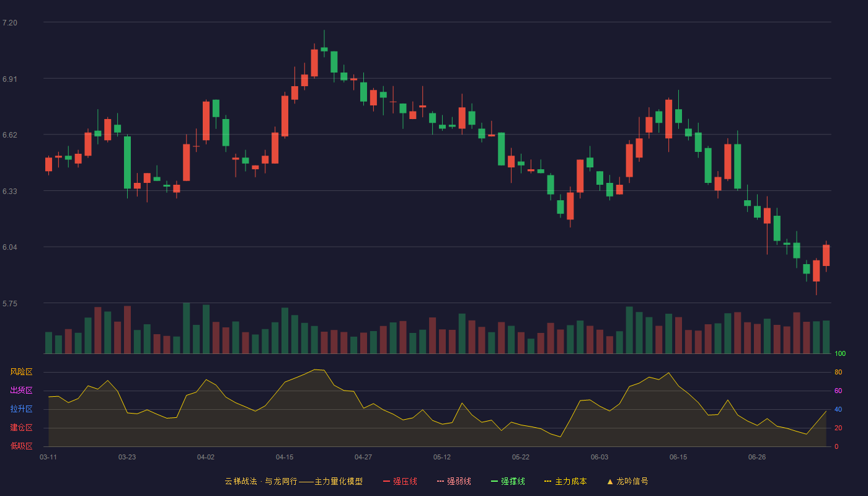The height and width of the screenshot is (496, 868).
Task: Click the 40 indicator axis label
Action: point(838,410)
